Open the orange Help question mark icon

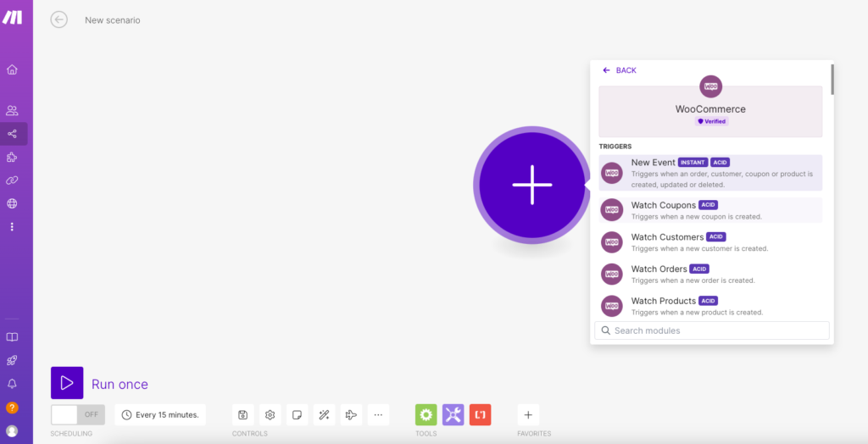click(12, 408)
